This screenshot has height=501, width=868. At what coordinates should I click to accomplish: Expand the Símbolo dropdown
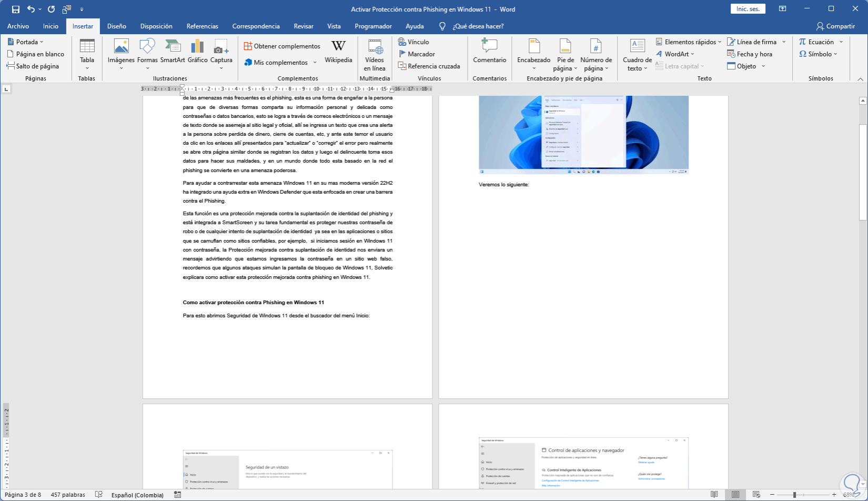835,54
